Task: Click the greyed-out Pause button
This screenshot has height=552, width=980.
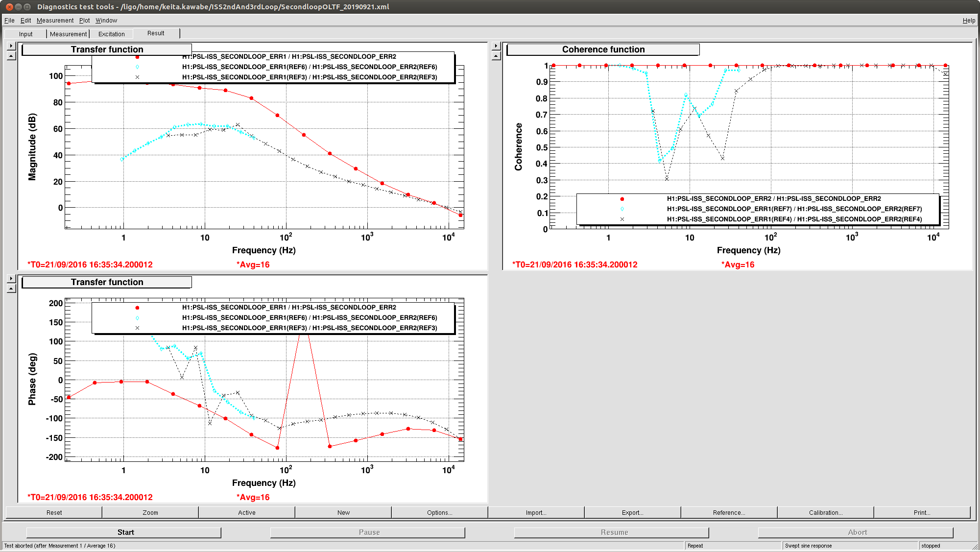Action: click(368, 532)
